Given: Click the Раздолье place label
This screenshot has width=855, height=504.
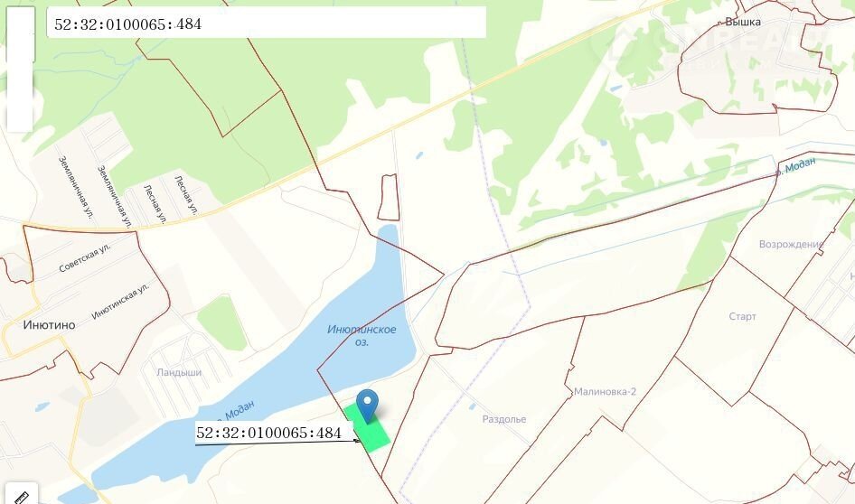Looking at the screenshot, I should click(x=503, y=418).
